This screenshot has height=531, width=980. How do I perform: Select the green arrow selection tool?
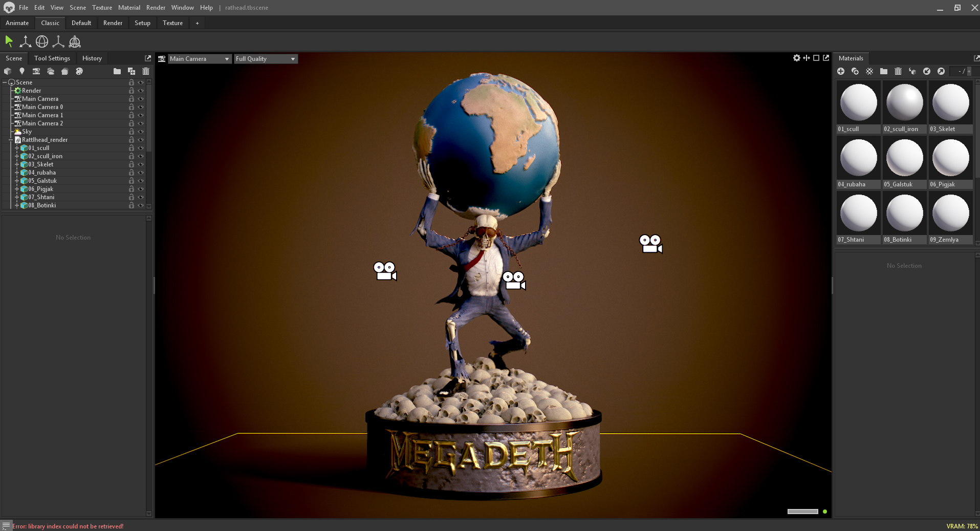(9, 41)
